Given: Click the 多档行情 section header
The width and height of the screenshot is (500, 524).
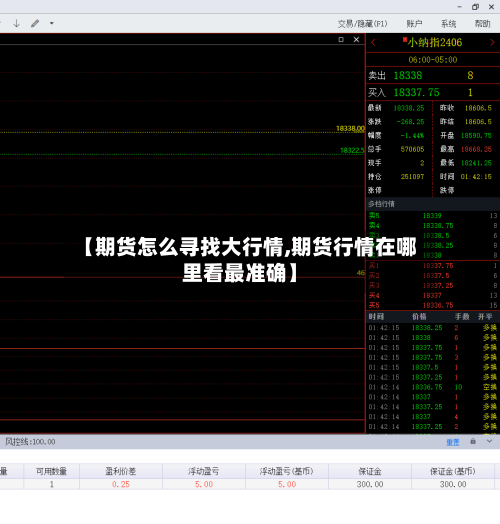Looking at the screenshot, I should 433,204.
